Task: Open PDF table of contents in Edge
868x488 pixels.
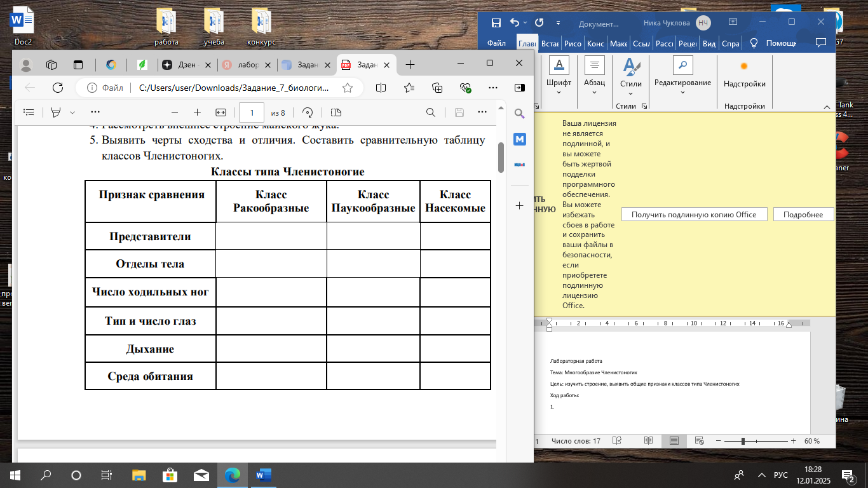Action: (28, 112)
